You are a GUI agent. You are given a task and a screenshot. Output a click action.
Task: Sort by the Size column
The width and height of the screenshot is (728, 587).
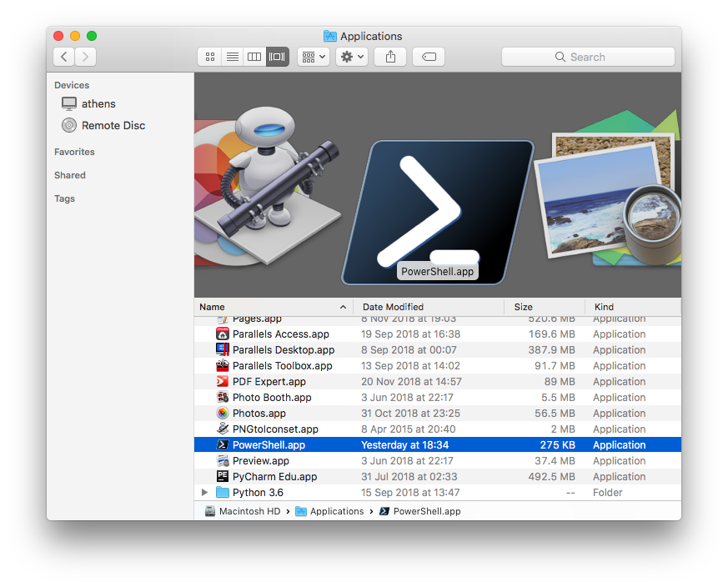coord(545,307)
